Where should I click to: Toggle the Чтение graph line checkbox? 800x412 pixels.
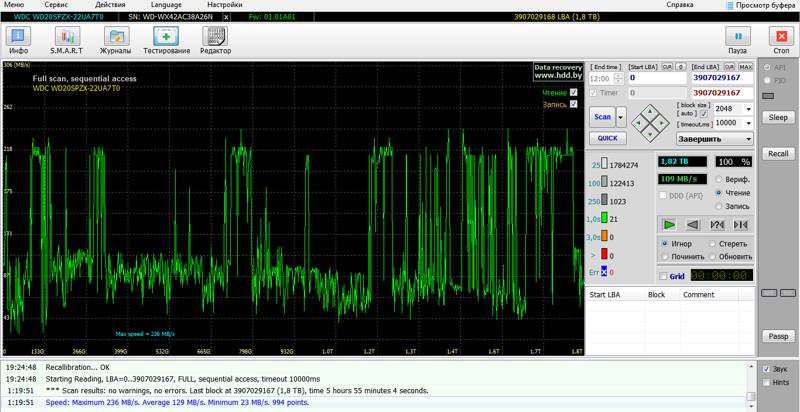point(573,92)
